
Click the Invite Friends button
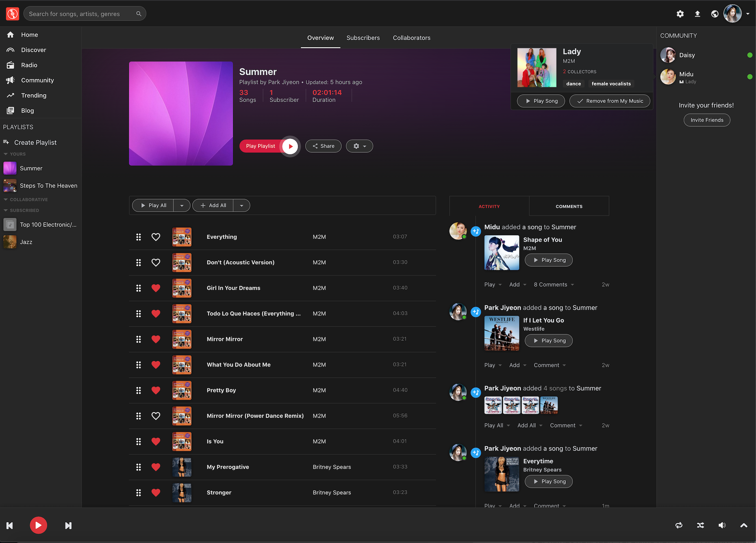click(707, 119)
